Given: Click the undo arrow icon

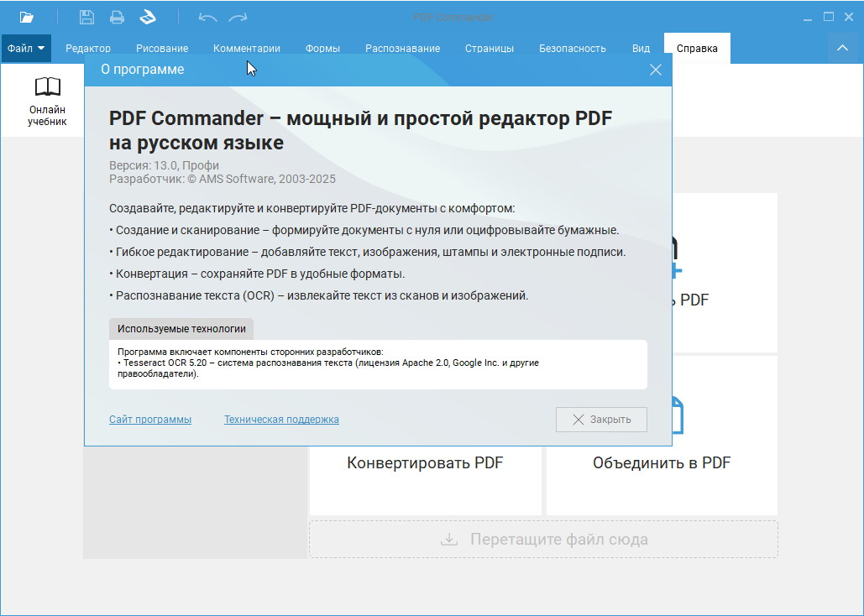Looking at the screenshot, I should pos(207,18).
